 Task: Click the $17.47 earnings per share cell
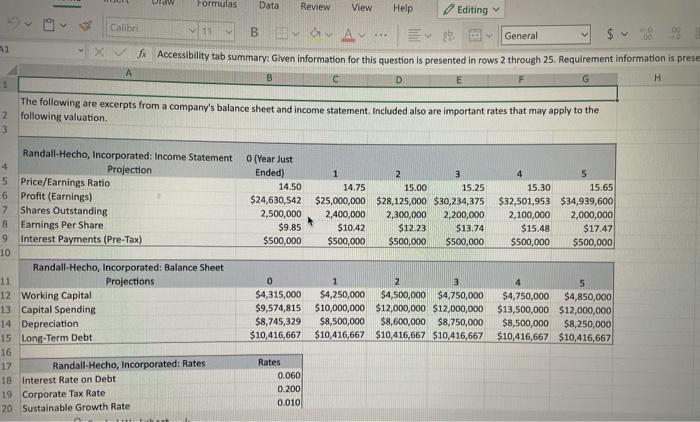pyautogui.click(x=583, y=229)
